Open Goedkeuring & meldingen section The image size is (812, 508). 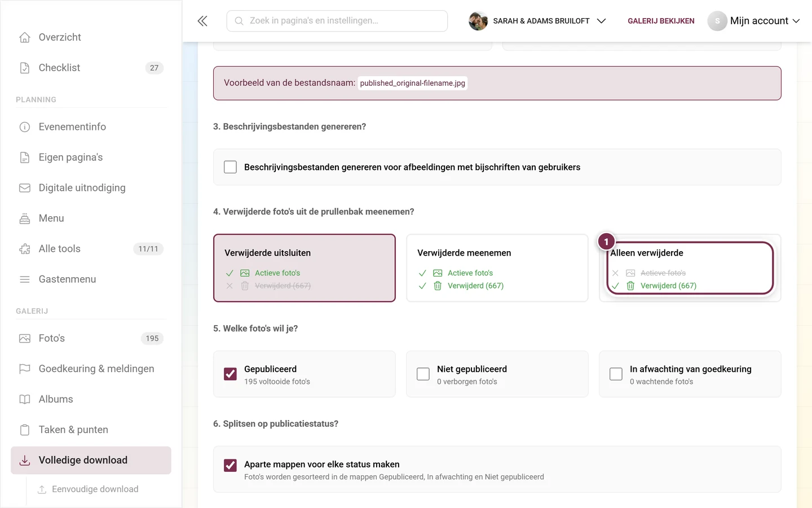91,369
